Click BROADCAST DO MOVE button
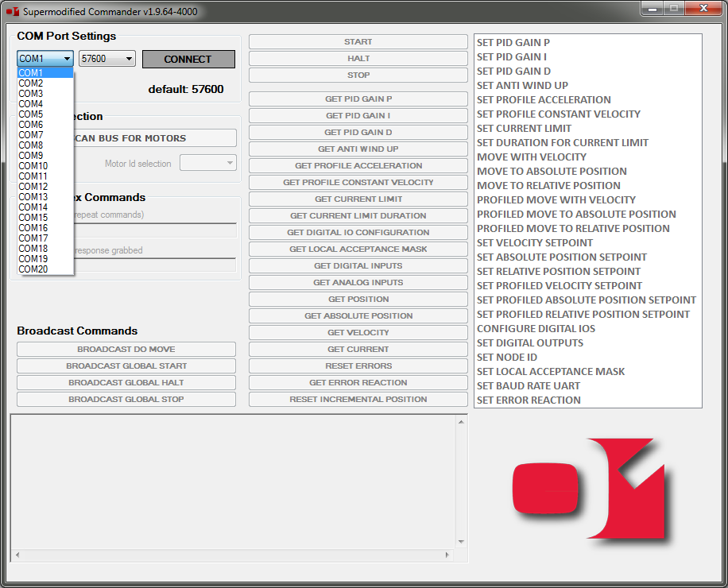 click(x=126, y=350)
